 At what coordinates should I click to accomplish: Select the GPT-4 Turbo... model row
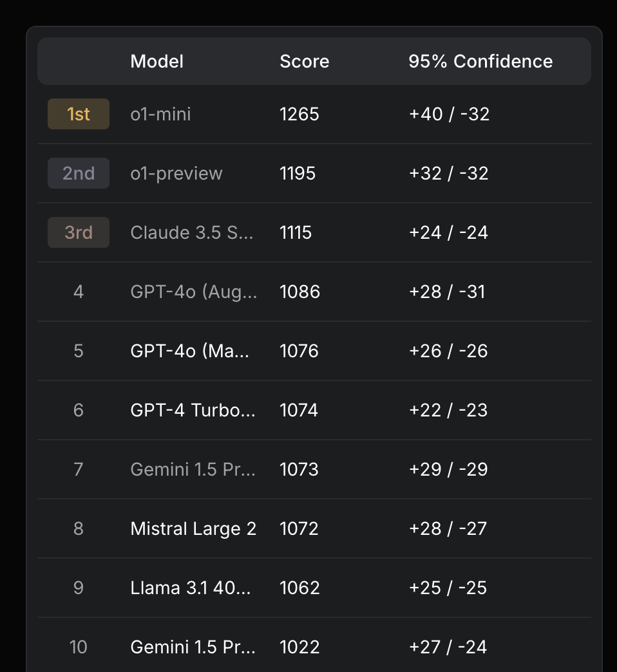point(314,410)
